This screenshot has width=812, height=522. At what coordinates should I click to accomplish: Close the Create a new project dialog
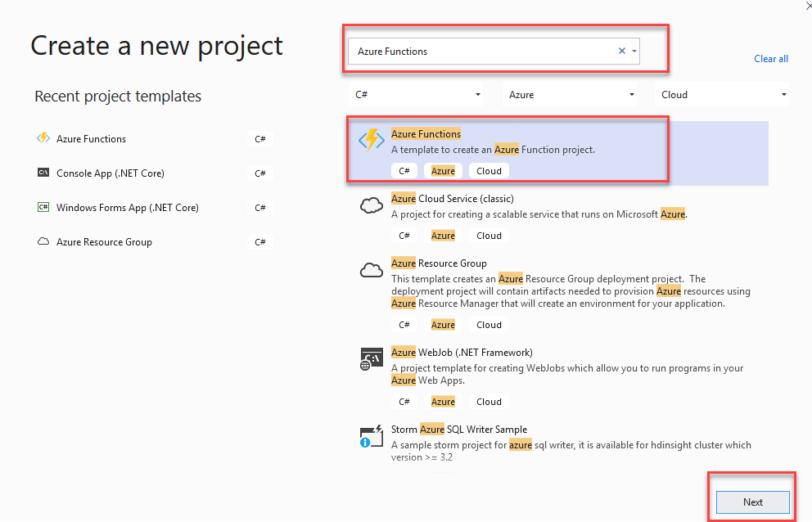pyautogui.click(x=808, y=5)
